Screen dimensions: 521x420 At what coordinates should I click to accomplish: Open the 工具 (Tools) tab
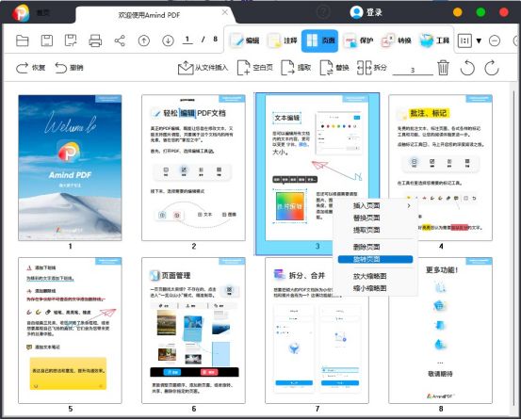[434, 40]
